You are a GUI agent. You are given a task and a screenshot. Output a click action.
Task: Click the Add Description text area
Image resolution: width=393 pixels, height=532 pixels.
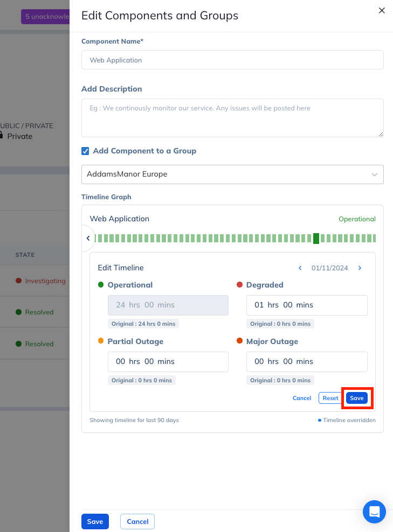(232, 117)
